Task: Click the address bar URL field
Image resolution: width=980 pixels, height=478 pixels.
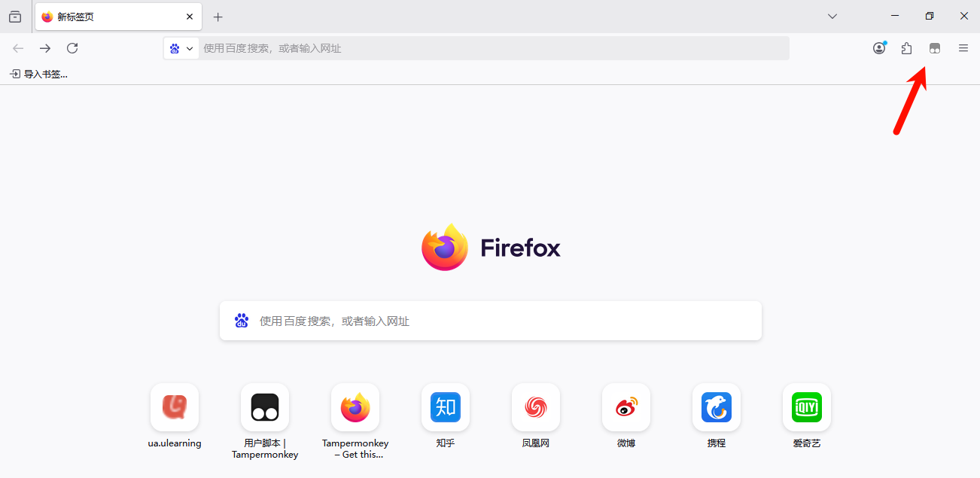Action: (489, 48)
